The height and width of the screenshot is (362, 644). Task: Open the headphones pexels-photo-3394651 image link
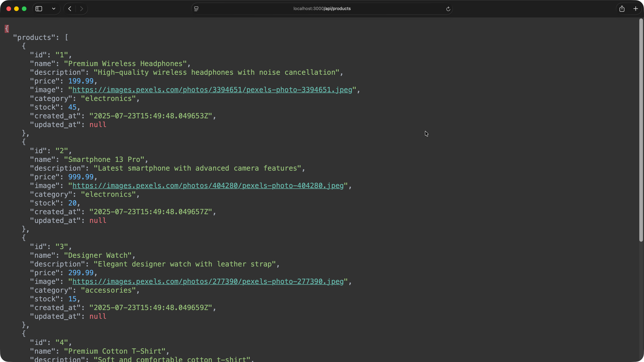pyautogui.click(x=212, y=90)
